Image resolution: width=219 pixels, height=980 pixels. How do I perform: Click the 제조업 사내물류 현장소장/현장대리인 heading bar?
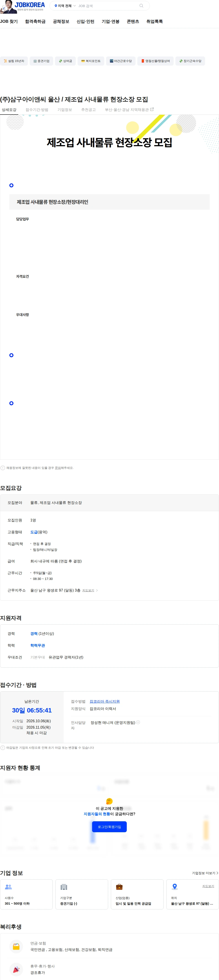tap(109, 202)
